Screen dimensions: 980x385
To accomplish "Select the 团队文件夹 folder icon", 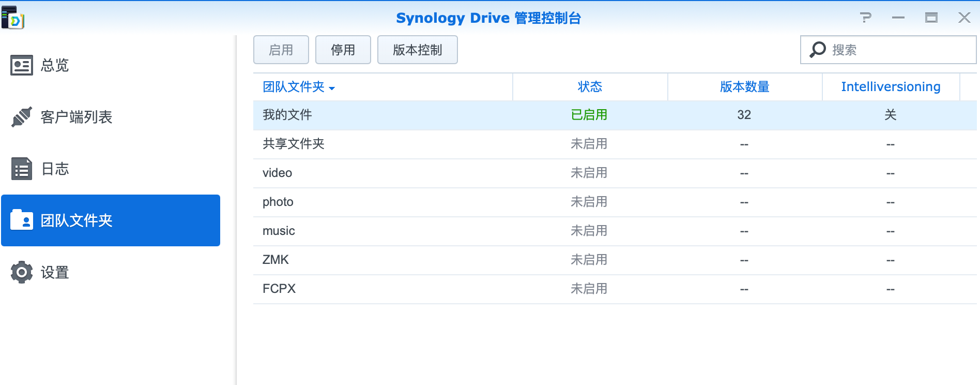I will coord(22,220).
